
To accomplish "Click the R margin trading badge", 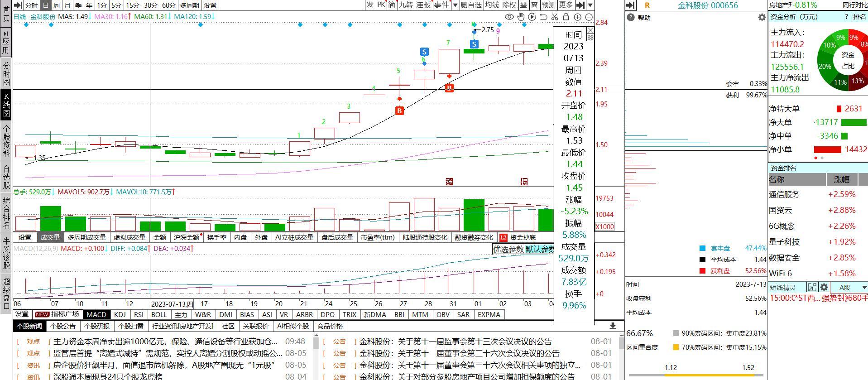I will tap(647, 5).
